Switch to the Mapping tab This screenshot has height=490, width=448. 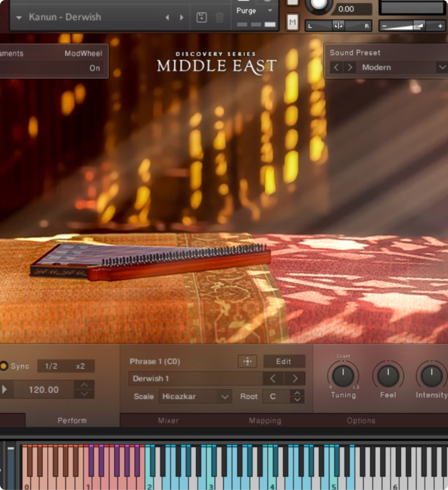pyautogui.click(x=265, y=421)
